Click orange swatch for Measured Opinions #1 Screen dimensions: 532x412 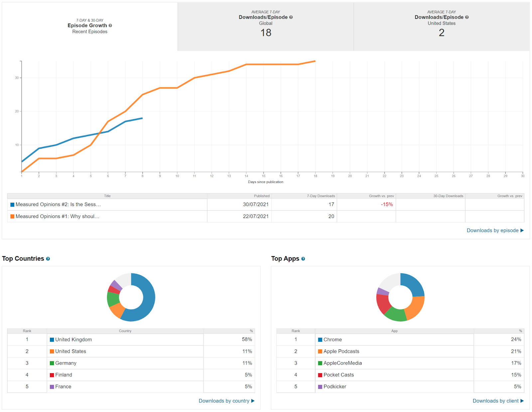(12, 216)
